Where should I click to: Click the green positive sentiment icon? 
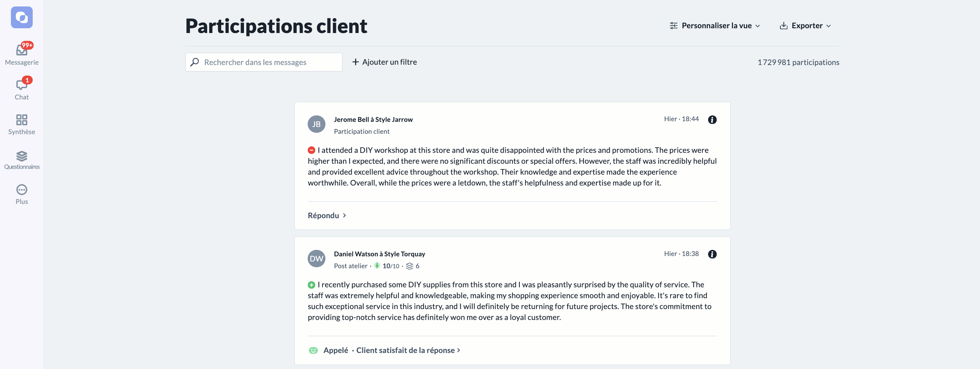click(311, 285)
